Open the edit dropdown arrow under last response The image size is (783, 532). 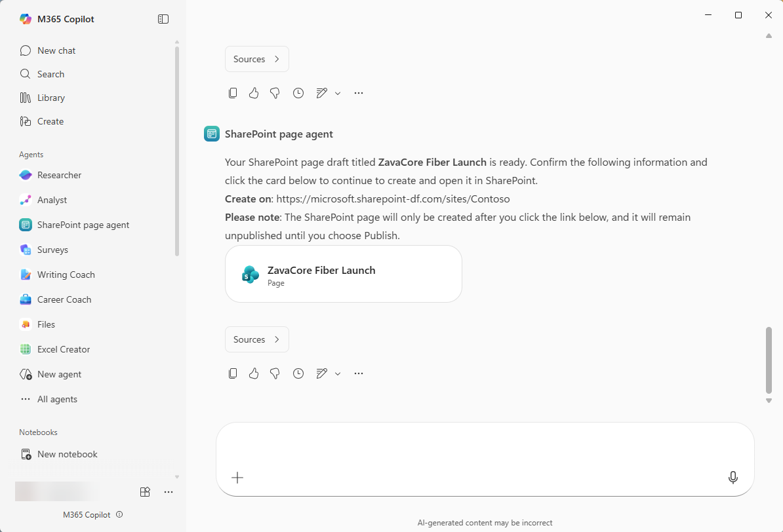pos(338,373)
